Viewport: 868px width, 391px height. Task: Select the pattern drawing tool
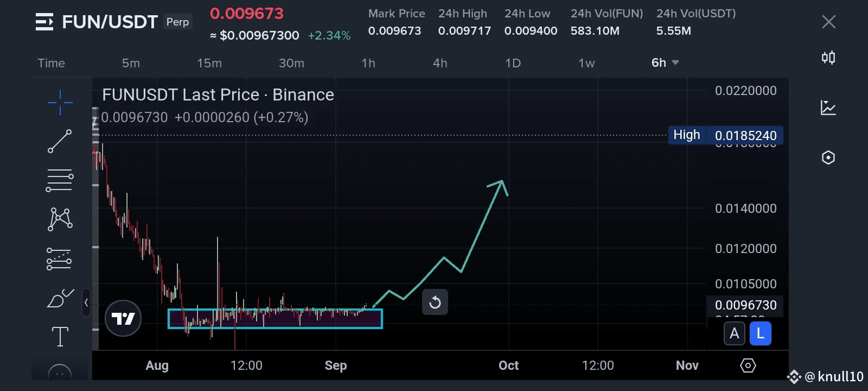[60, 219]
